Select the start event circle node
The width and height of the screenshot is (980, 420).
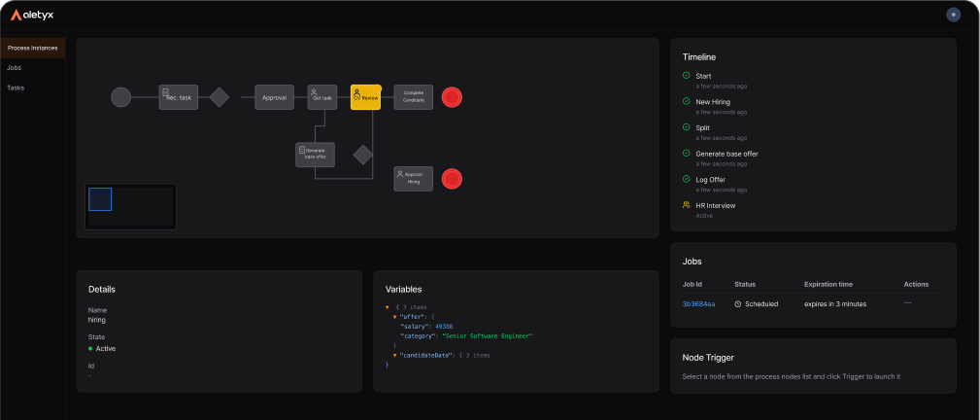click(120, 97)
